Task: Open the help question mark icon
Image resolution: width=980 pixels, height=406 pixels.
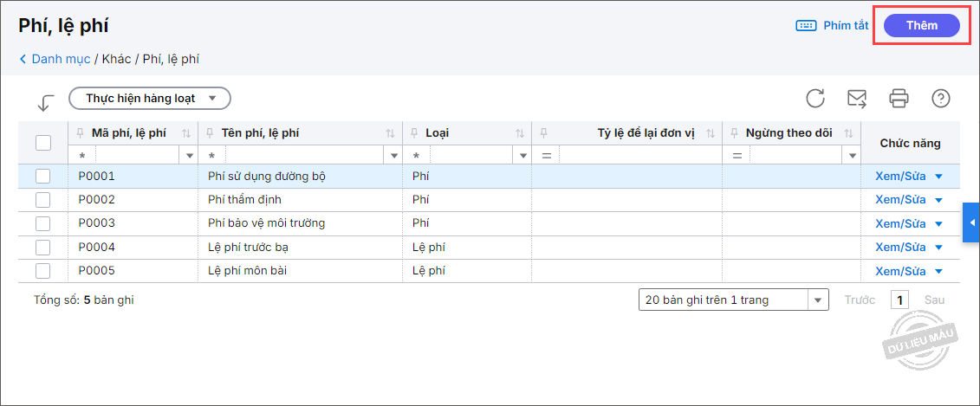Action: [941, 98]
